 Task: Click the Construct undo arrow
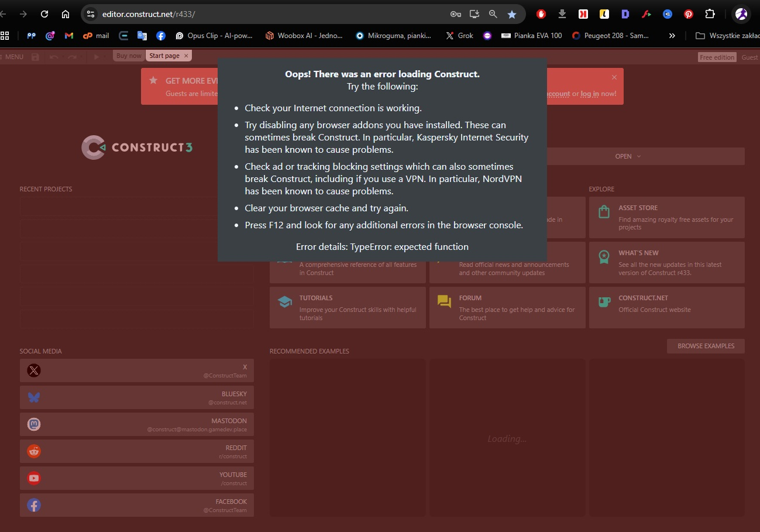(54, 57)
